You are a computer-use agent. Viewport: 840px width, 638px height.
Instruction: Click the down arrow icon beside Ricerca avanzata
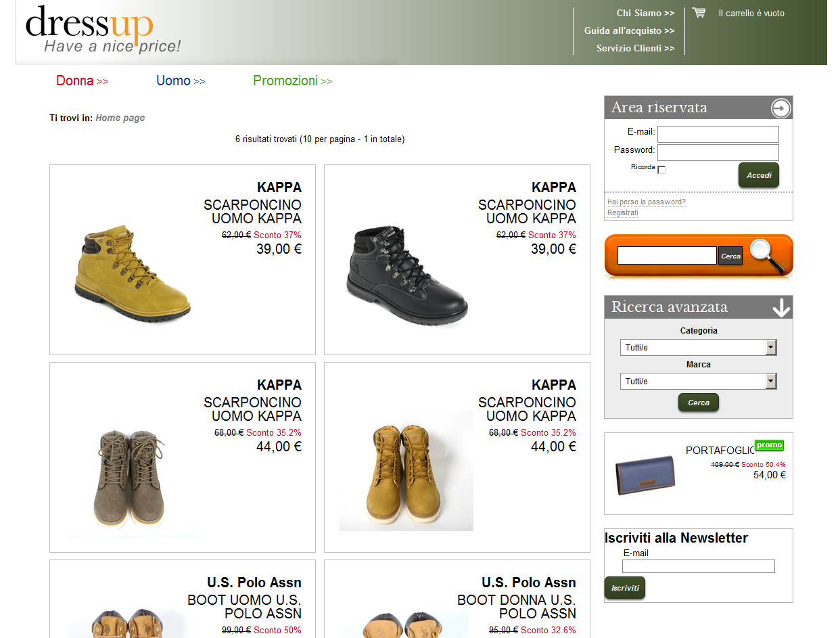click(781, 308)
